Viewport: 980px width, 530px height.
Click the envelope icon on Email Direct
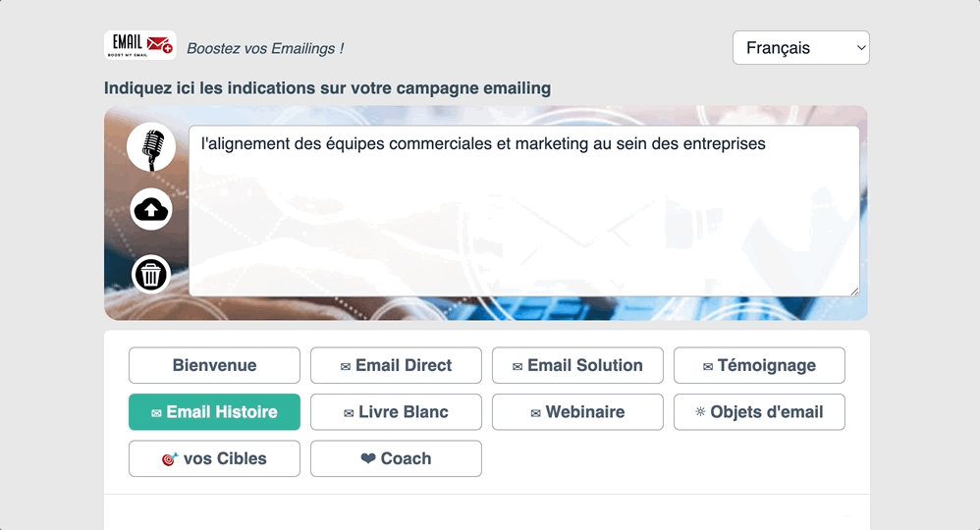coord(346,367)
